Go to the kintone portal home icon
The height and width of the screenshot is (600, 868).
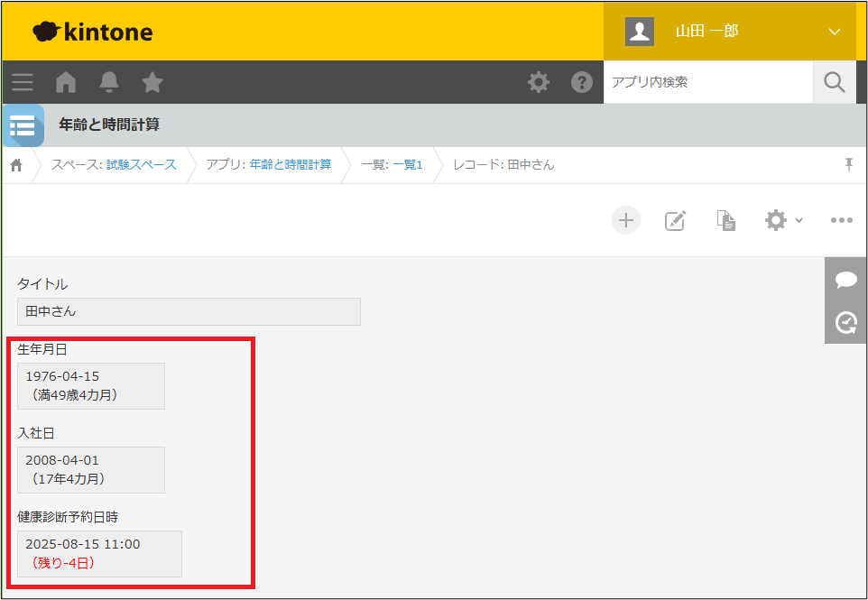pos(66,83)
